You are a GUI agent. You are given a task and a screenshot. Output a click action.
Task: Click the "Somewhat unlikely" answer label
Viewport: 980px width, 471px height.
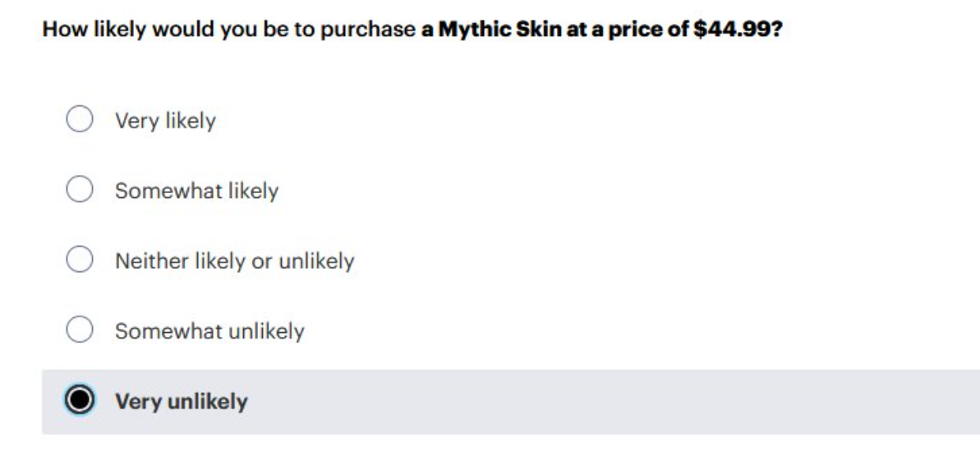pos(209,331)
